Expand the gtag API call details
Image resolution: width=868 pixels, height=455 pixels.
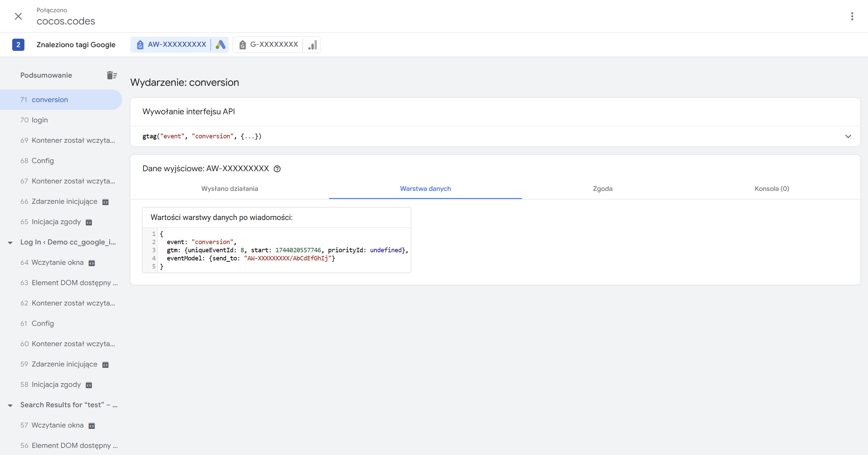pos(848,136)
